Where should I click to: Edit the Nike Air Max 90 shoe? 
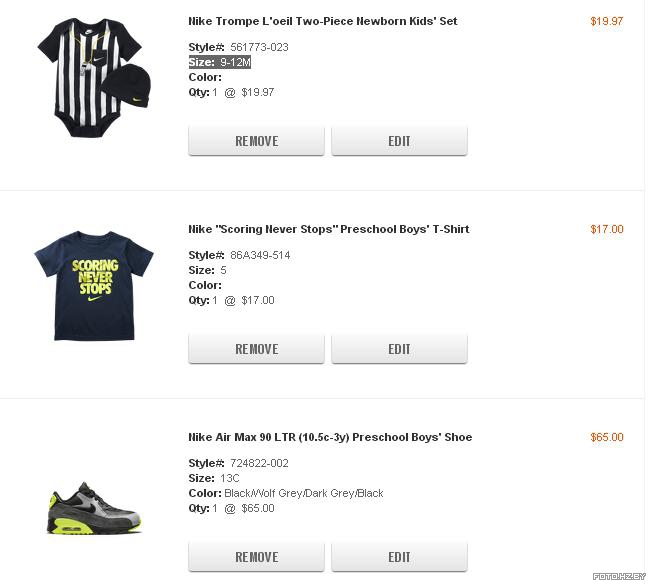coord(399,557)
